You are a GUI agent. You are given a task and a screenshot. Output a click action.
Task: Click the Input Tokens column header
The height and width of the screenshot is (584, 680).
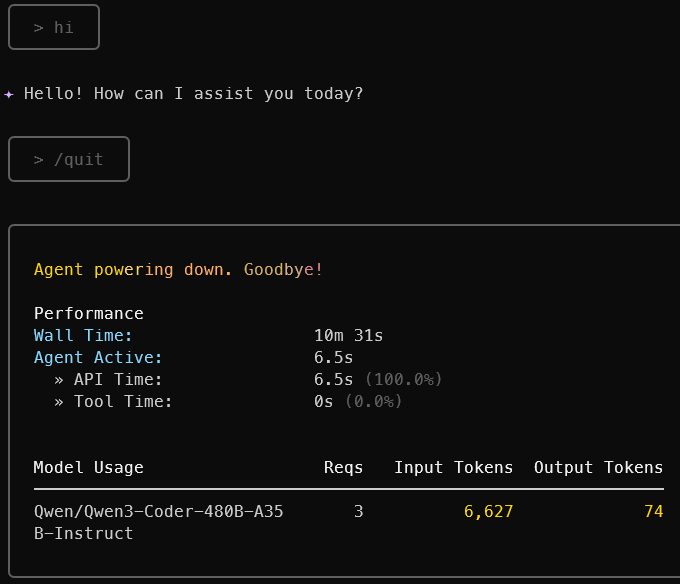click(x=454, y=467)
